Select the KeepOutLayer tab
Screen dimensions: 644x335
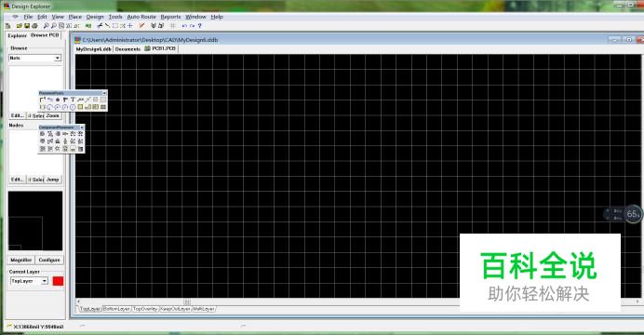[175, 309]
